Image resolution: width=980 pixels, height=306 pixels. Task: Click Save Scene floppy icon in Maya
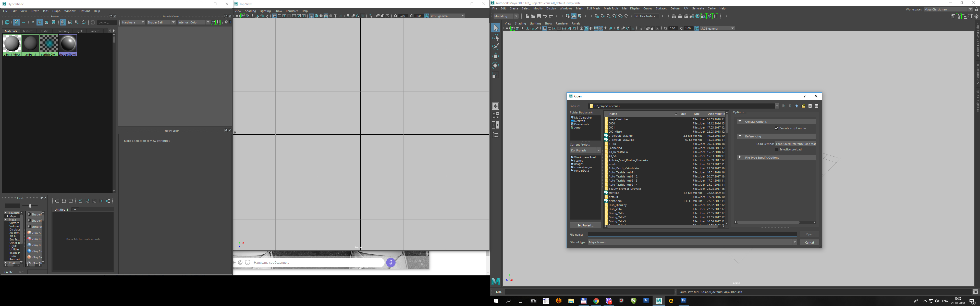point(539,16)
